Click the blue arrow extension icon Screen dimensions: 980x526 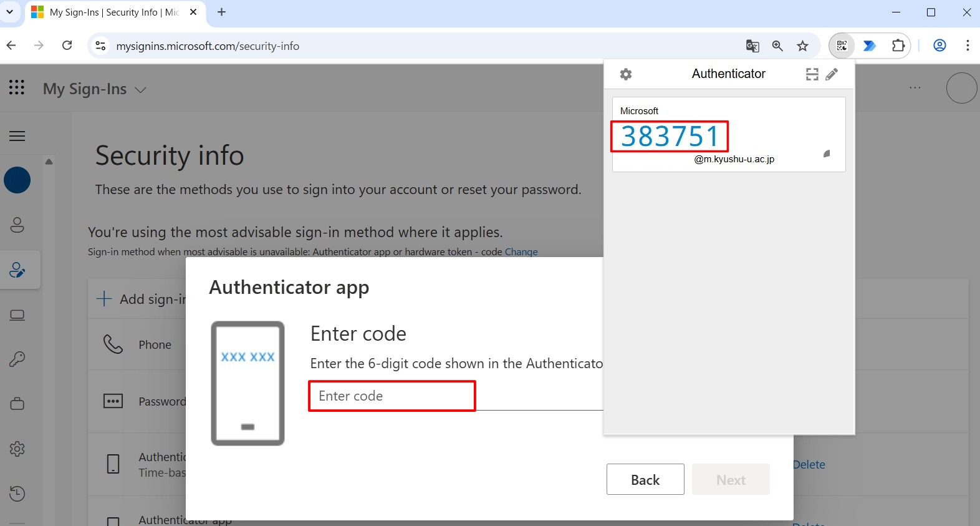click(870, 46)
